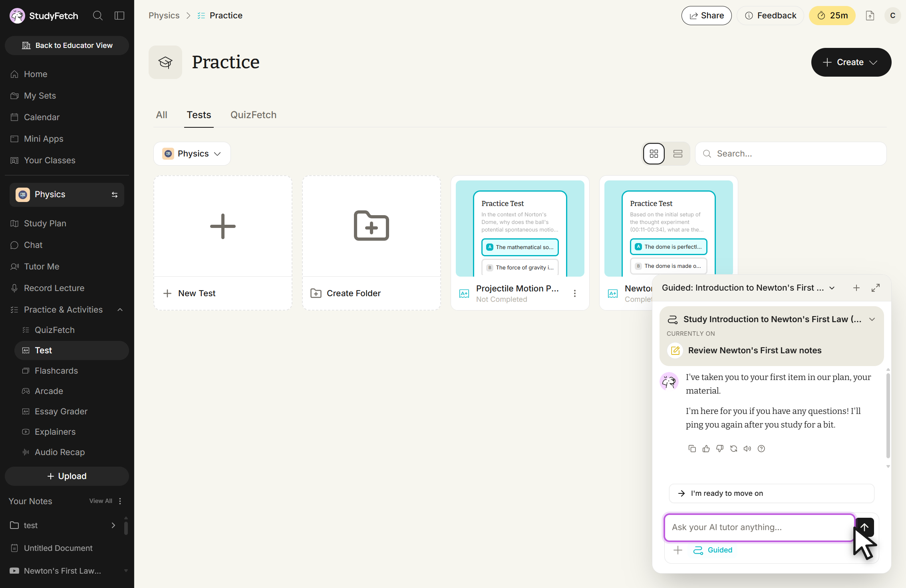Image resolution: width=906 pixels, height=588 pixels.
Task: Click I'm ready to move on
Action: tap(771, 493)
